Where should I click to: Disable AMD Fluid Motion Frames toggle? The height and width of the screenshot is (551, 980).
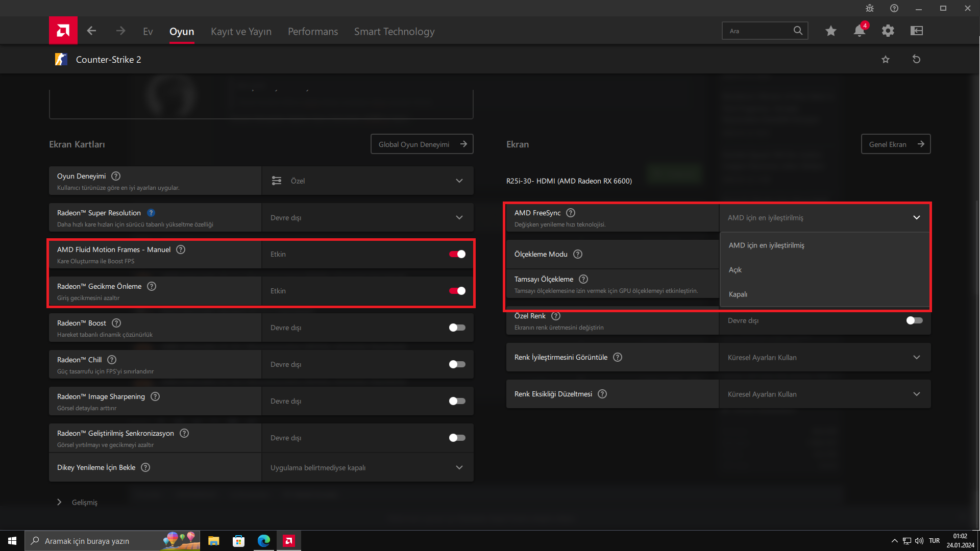coord(457,254)
